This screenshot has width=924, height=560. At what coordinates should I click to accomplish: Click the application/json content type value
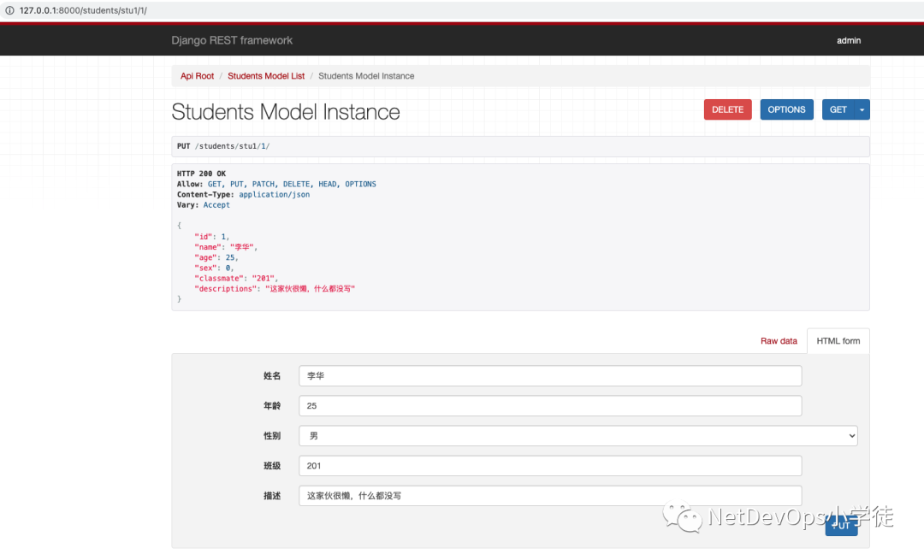(x=274, y=194)
